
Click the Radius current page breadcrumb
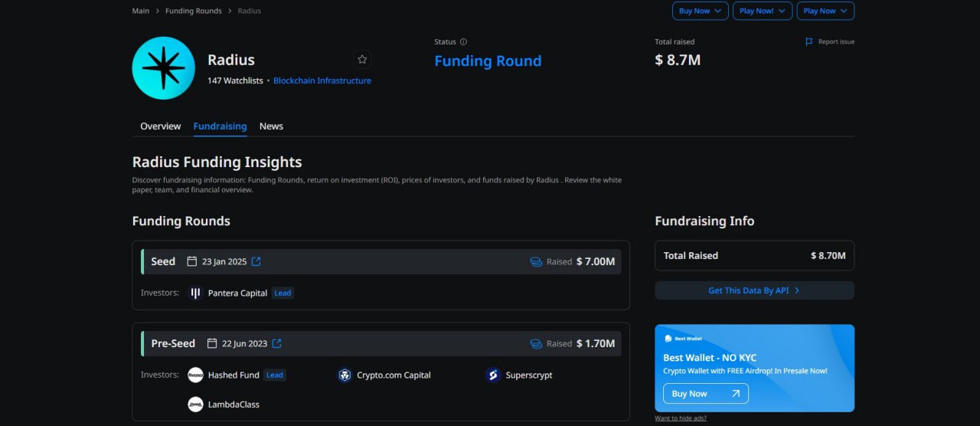249,11
